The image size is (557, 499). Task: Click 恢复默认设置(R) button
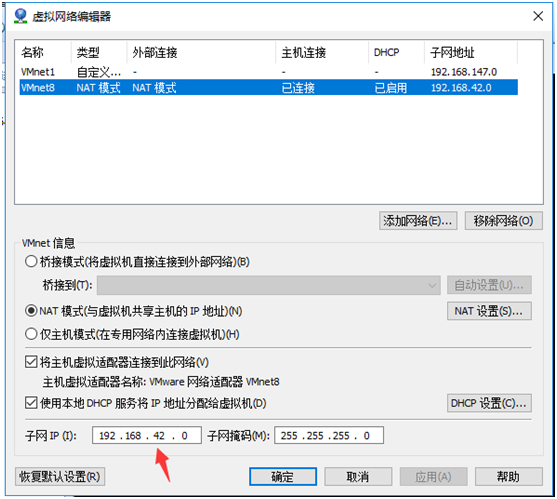(60, 476)
